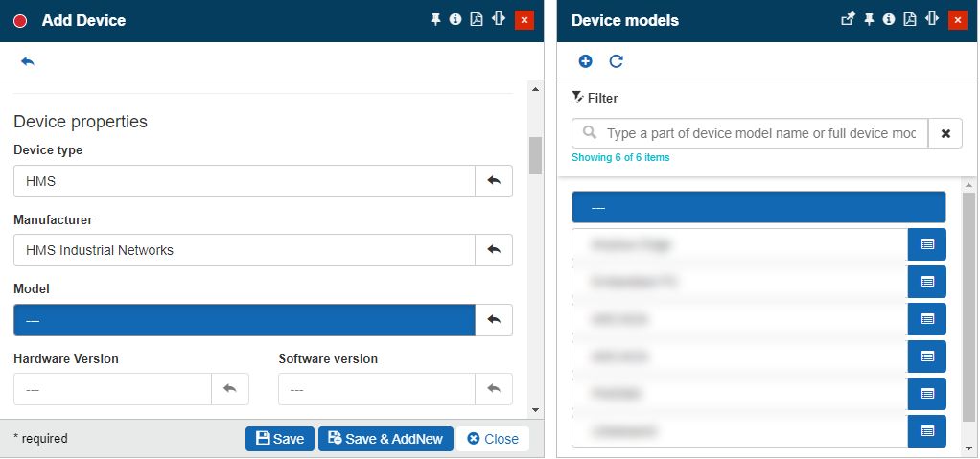Open Device models panel in new window
This screenshot has width=980, height=459.
click(x=848, y=19)
